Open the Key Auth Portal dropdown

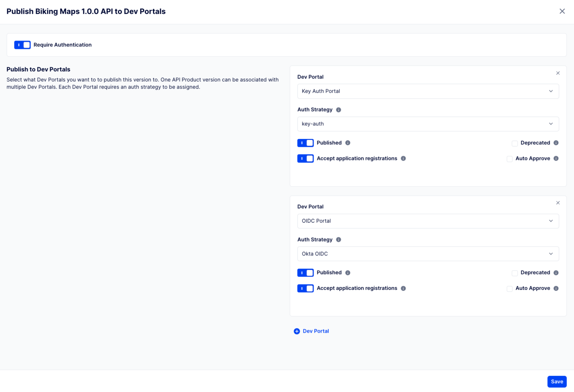(428, 91)
